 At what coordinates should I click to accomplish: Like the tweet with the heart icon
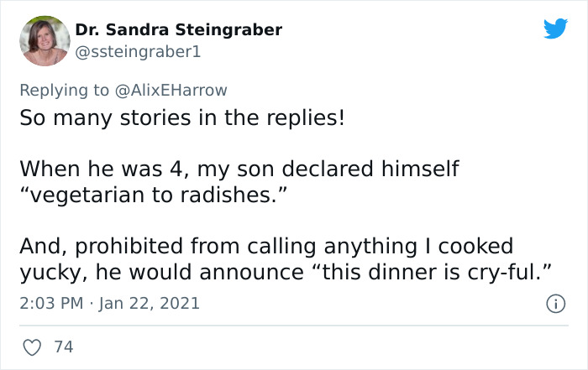click(32, 346)
